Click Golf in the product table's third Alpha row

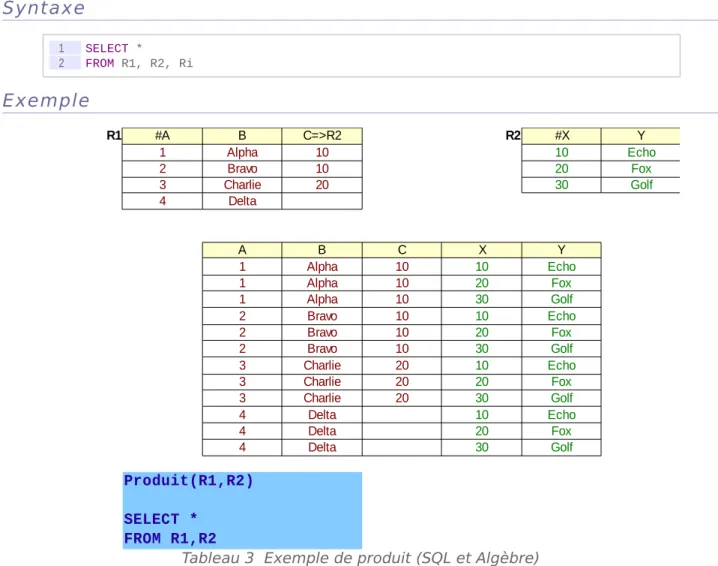pyautogui.click(x=561, y=299)
